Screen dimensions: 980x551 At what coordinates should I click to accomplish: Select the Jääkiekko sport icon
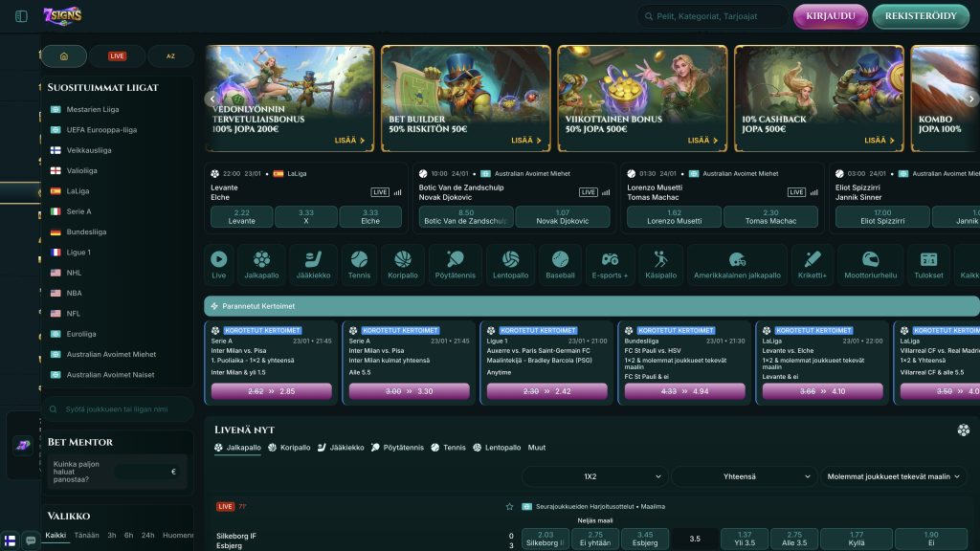click(313, 264)
